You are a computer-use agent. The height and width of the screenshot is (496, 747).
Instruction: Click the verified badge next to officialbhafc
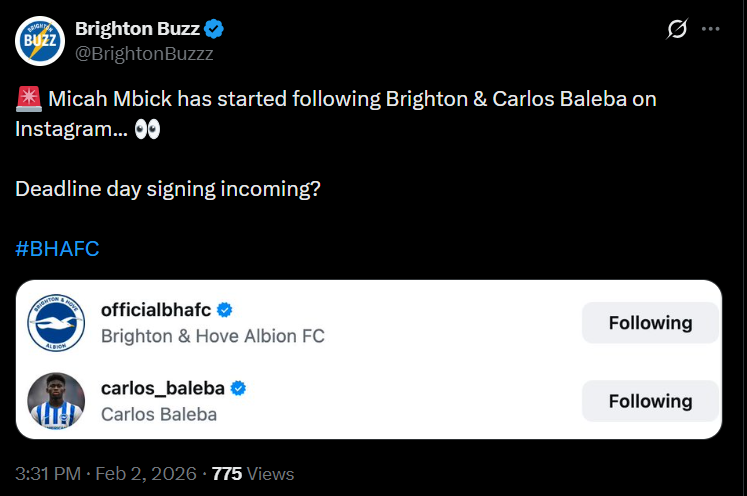[x=226, y=309]
